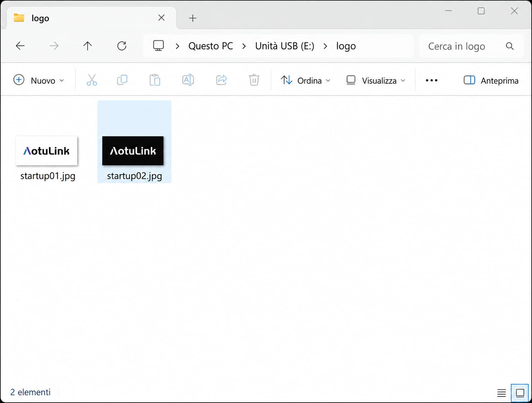Screen dimensions: 532x403
Task: Switch to large thumbnails view icon
Action: pos(520,393)
